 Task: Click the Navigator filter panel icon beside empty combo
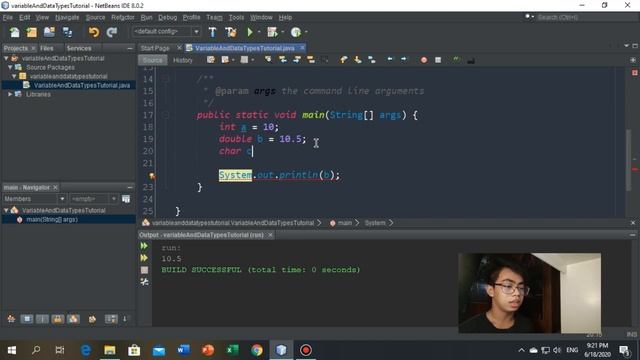coord(126,199)
